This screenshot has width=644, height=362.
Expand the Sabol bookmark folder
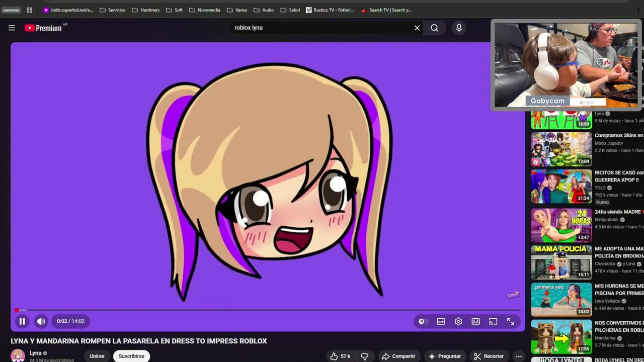pyautogui.click(x=290, y=10)
